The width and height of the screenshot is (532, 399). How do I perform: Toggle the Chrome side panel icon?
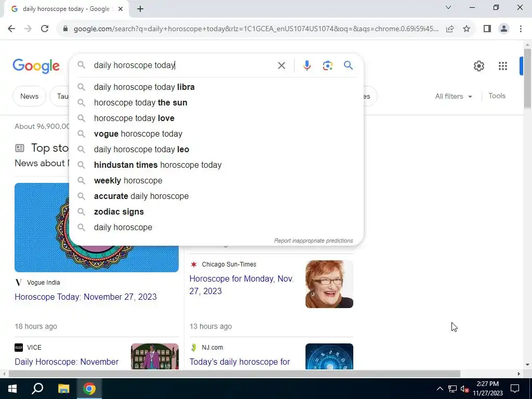click(487, 29)
